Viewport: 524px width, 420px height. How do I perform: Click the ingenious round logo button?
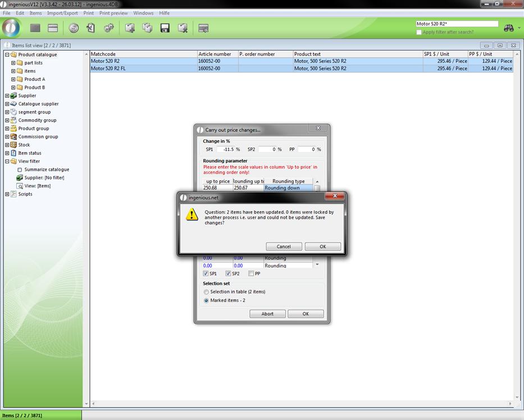tap(11, 28)
